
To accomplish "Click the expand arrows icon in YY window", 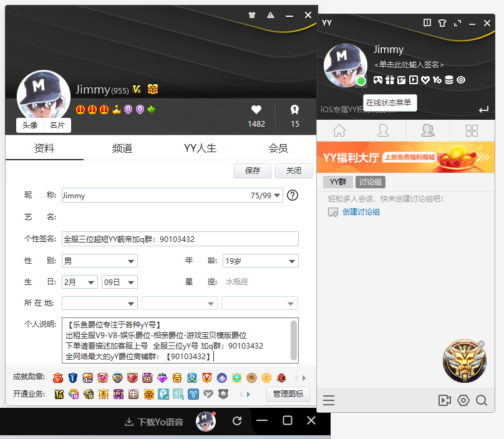I will point(457,23).
